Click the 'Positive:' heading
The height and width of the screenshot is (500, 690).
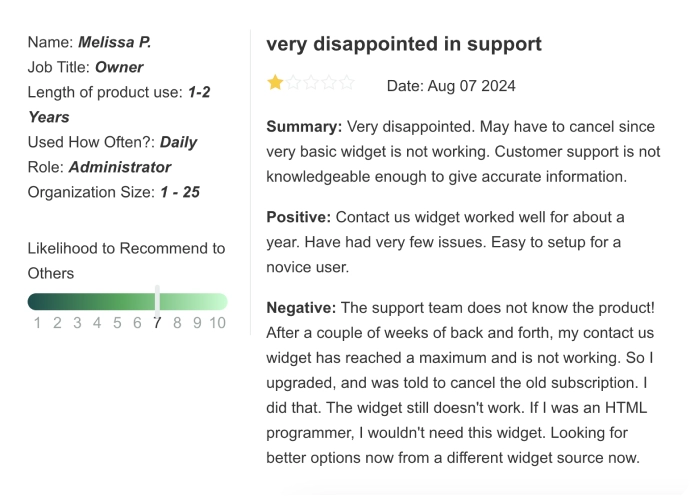point(299,217)
